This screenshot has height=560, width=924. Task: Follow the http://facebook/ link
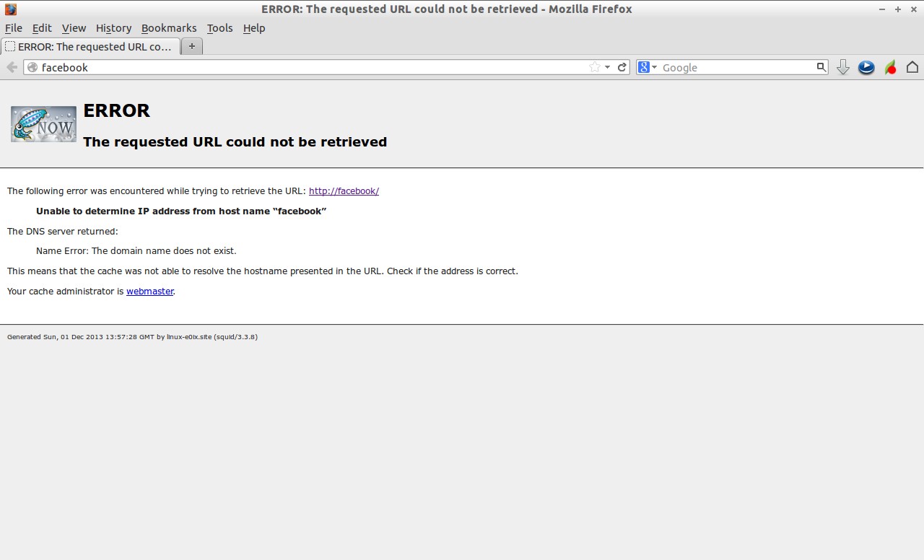344,191
